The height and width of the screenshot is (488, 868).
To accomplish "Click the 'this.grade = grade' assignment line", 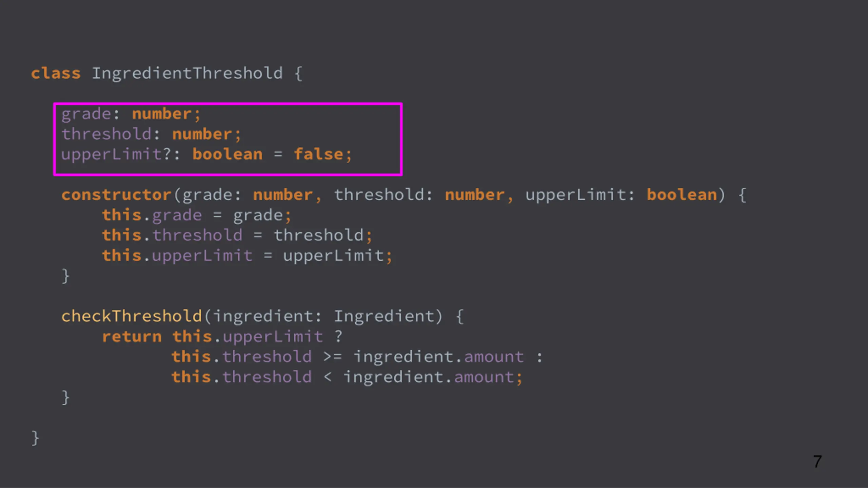I will tap(197, 216).
